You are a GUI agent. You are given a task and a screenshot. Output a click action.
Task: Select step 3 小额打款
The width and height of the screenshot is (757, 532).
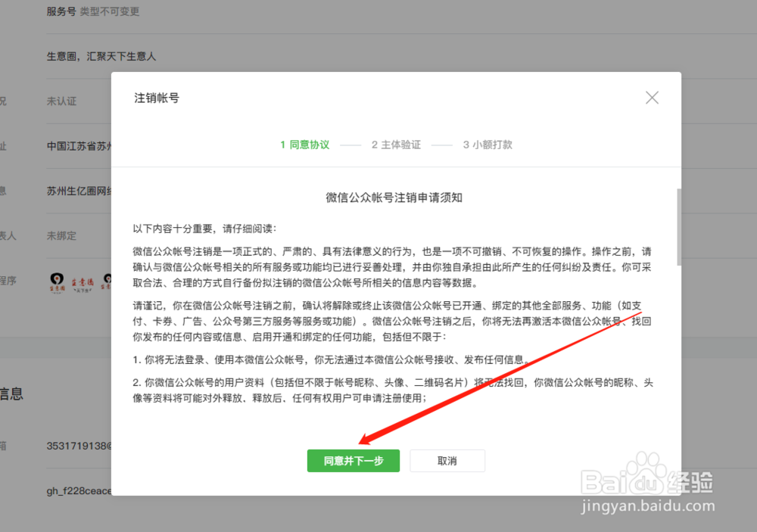pos(488,145)
